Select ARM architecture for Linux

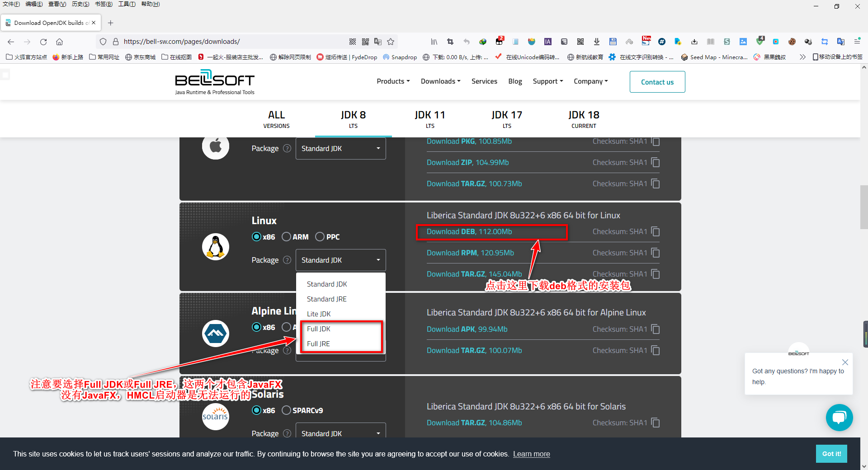[286, 237]
